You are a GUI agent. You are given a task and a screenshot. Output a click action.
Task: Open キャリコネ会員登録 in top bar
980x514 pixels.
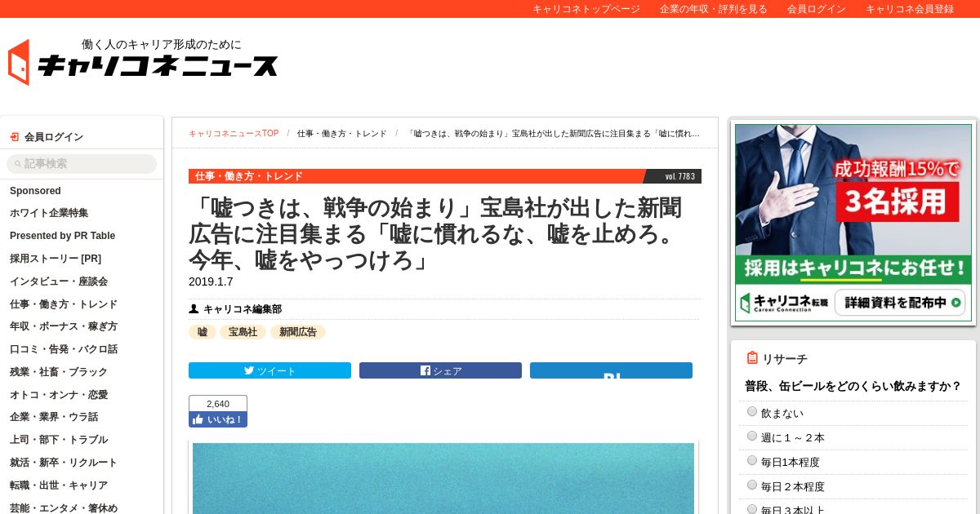point(910,9)
